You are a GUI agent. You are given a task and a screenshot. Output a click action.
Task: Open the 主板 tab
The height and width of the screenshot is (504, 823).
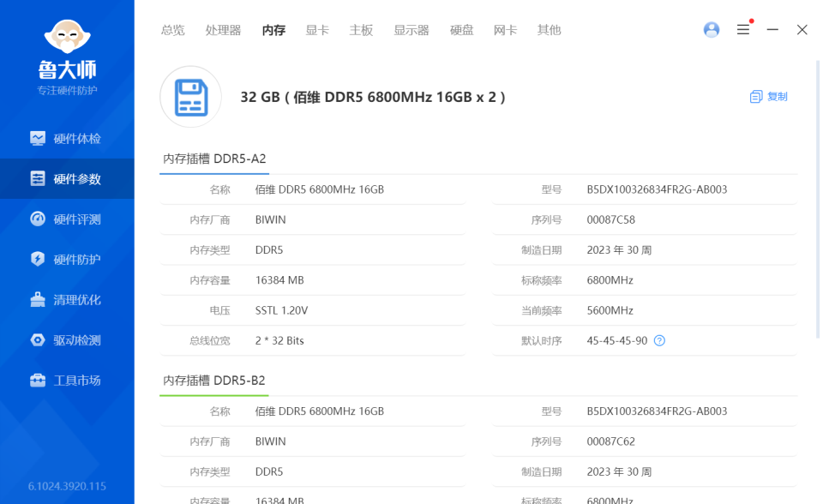click(x=361, y=30)
